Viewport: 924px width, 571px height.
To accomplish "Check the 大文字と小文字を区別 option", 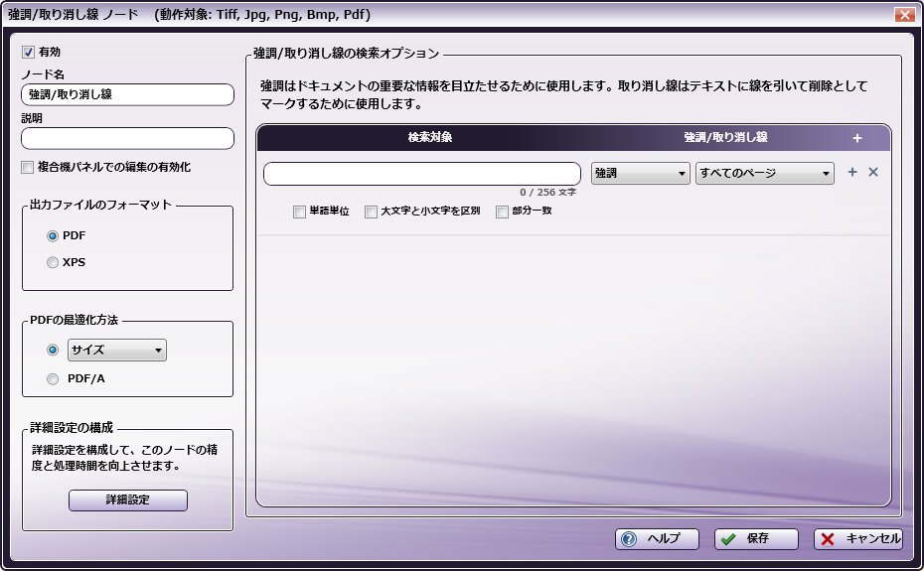I will 371,212.
